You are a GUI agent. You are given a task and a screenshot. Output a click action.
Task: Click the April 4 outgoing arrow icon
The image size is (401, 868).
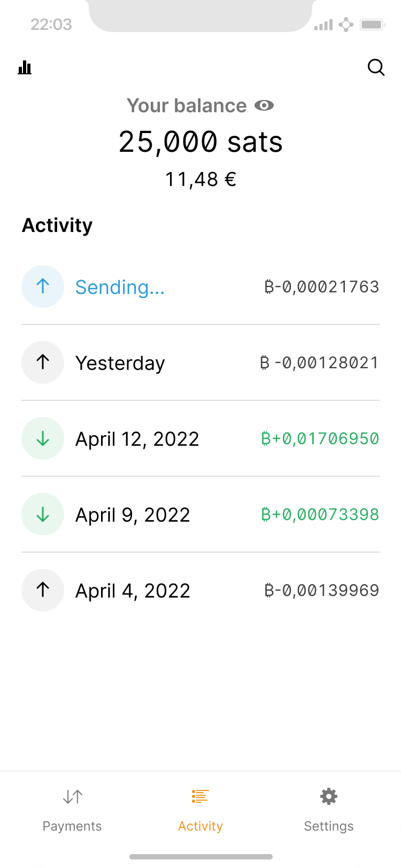43,590
